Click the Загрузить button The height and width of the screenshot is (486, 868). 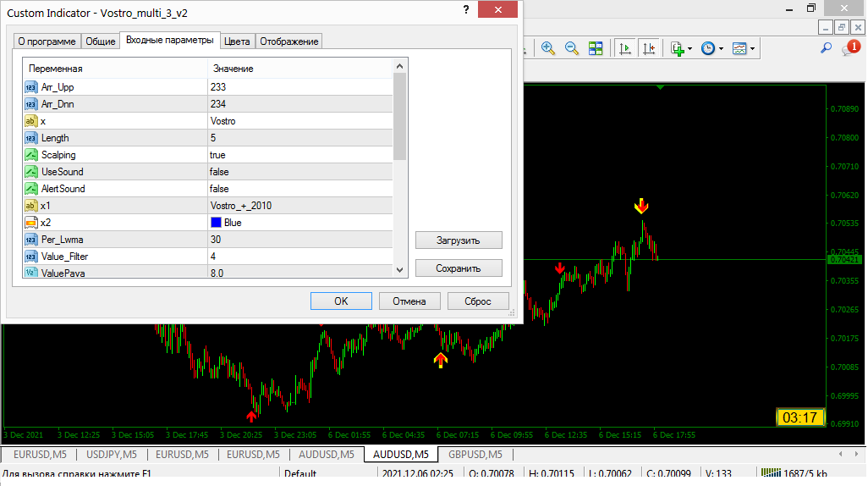(x=459, y=240)
